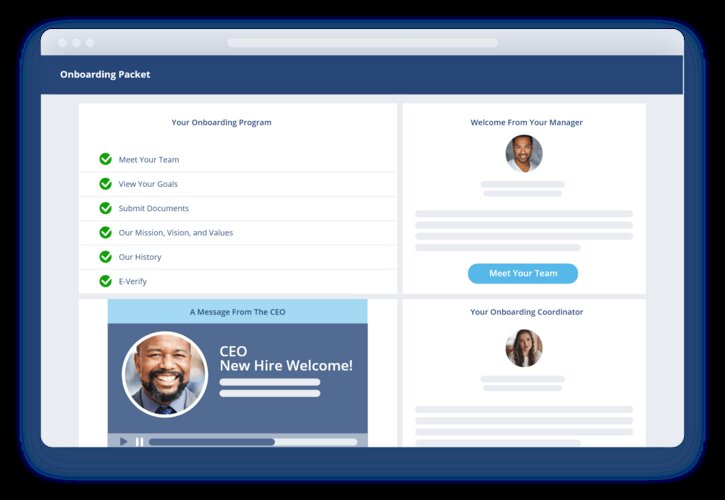Click the CEO's circular portrait

(164, 374)
